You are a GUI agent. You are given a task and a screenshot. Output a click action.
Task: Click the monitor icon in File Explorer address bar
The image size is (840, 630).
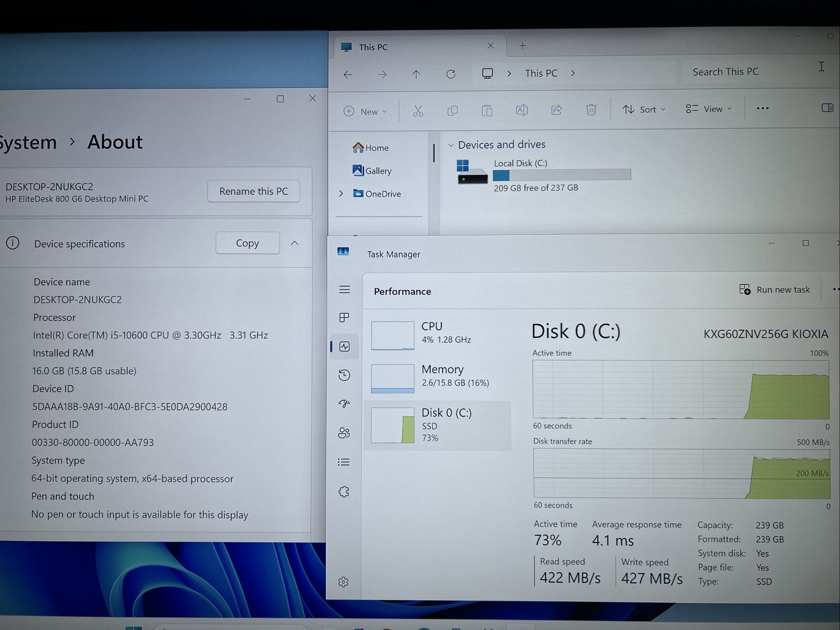click(x=488, y=74)
